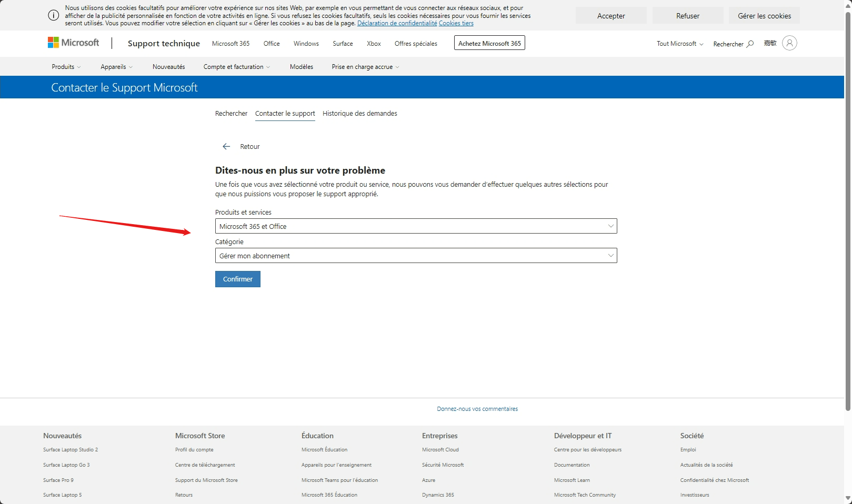Select the Contacter le support tab
Image resolution: width=852 pixels, height=504 pixels.
coord(285,114)
